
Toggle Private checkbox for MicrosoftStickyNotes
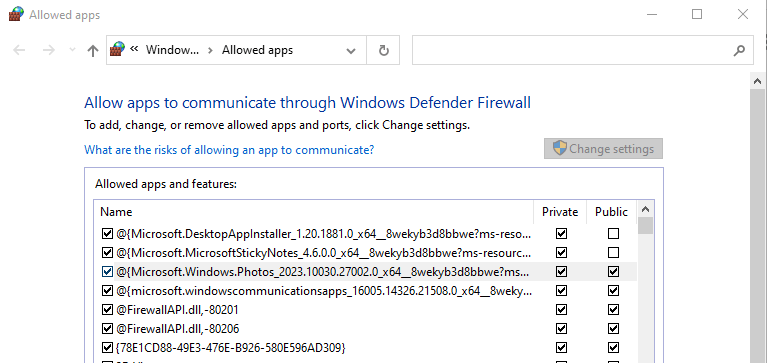pos(562,253)
